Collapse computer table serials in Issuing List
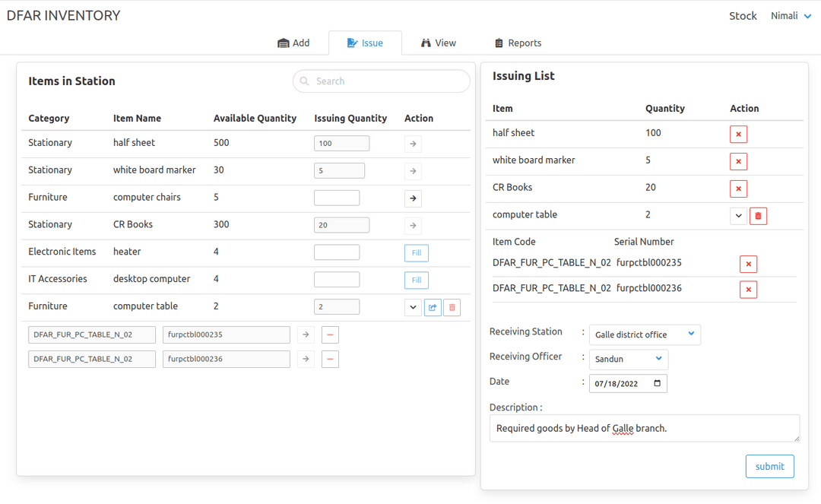This screenshot has width=821, height=504. tap(738, 216)
